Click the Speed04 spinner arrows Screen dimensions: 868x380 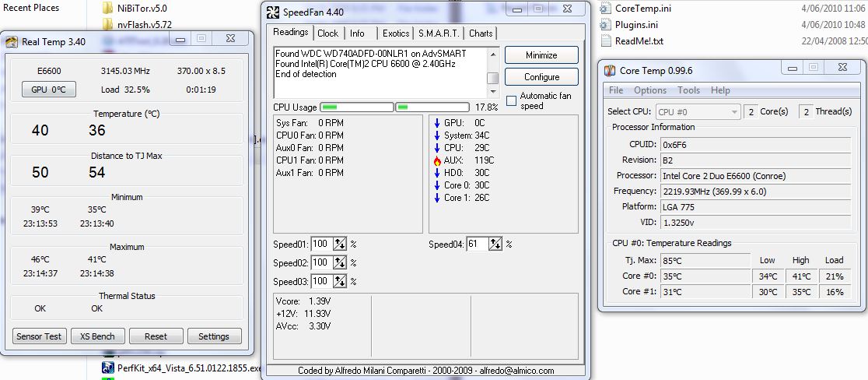[495, 244]
